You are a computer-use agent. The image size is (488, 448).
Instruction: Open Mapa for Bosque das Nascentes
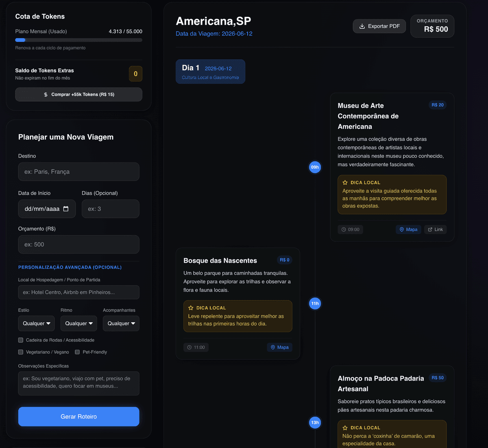(280, 348)
